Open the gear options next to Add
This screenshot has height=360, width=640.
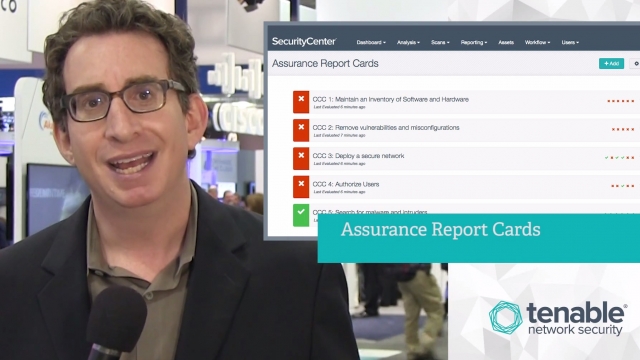[635, 63]
